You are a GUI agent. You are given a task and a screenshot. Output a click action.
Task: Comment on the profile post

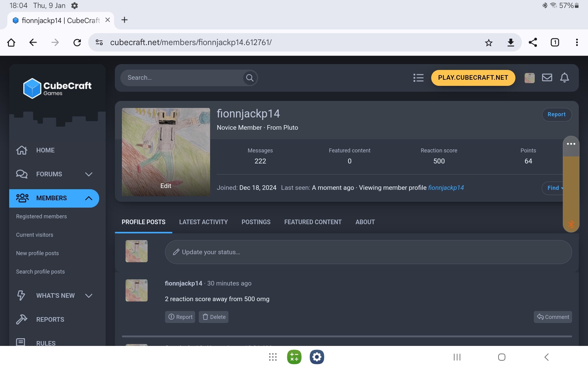click(553, 317)
